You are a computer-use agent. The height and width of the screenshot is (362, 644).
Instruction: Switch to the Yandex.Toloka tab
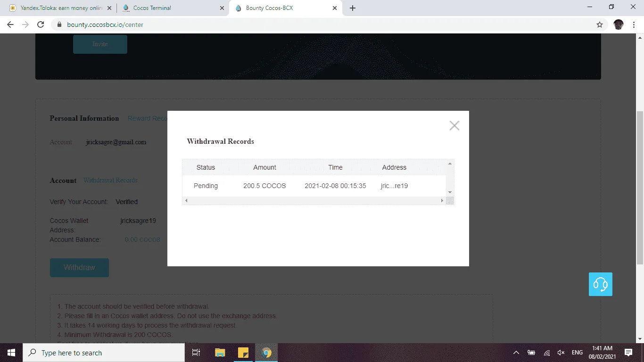pyautogui.click(x=60, y=8)
